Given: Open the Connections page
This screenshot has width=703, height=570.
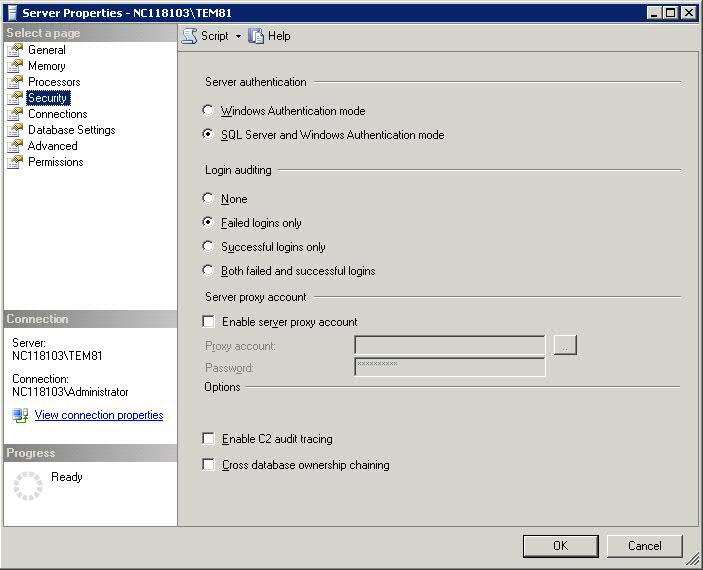Looking at the screenshot, I should point(57,114).
